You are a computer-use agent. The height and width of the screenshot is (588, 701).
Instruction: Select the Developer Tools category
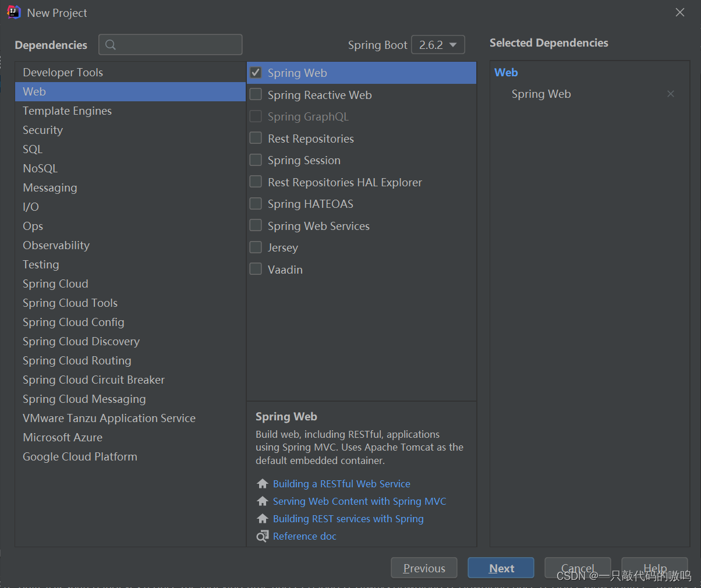130,72
